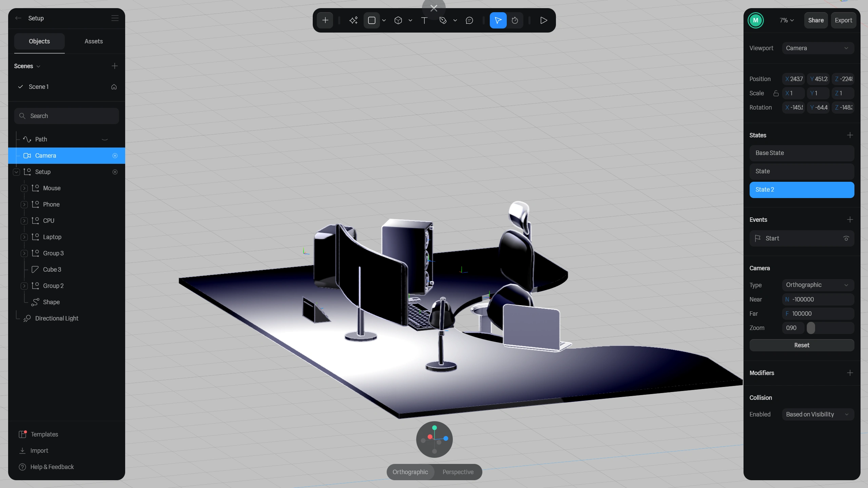Click the timer animation tool icon

(515, 20)
